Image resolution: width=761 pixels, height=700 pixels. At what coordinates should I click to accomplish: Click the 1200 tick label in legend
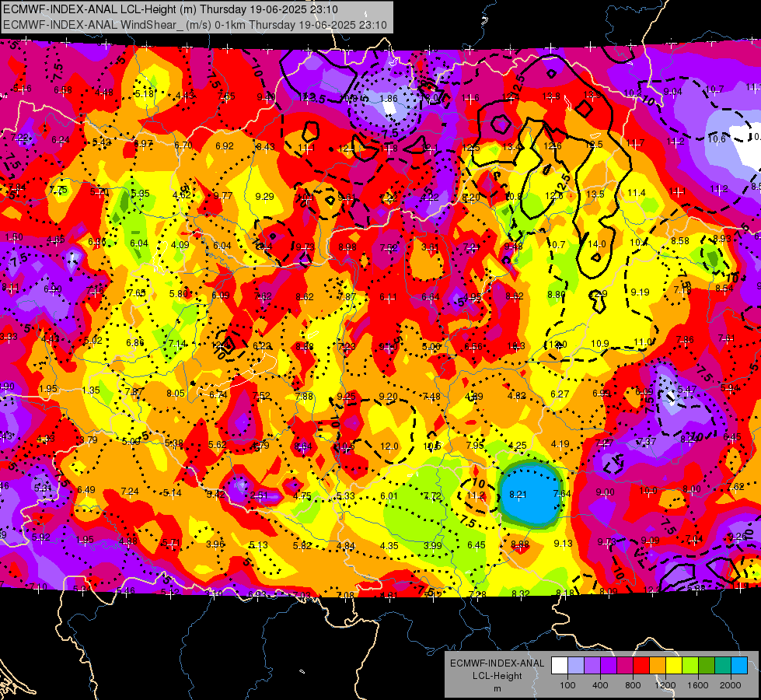coord(665,685)
